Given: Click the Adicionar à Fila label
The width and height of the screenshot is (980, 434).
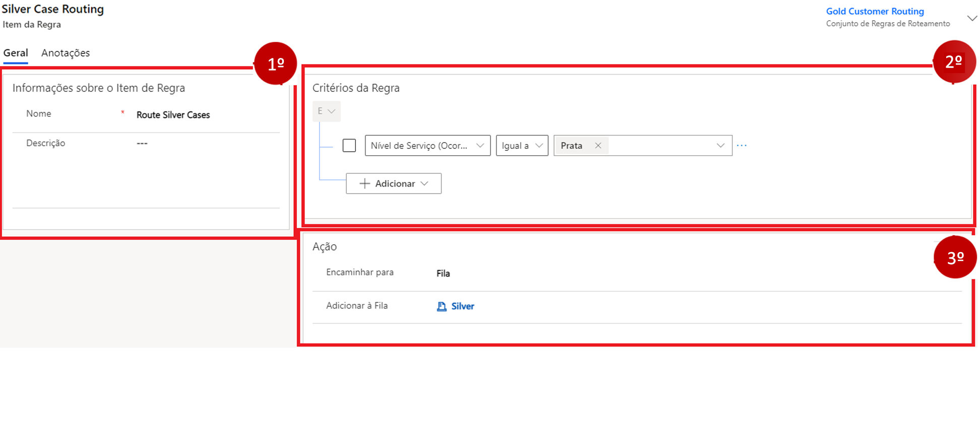Looking at the screenshot, I should [357, 306].
